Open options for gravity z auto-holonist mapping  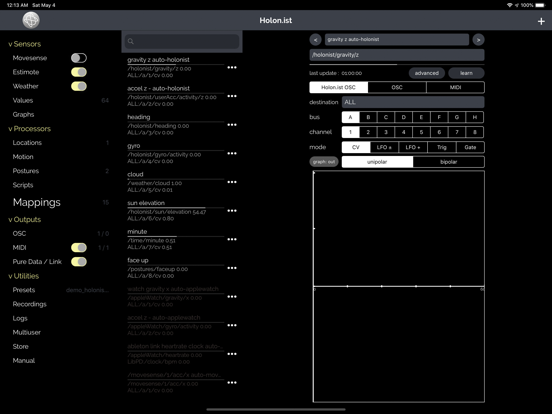coord(232,67)
